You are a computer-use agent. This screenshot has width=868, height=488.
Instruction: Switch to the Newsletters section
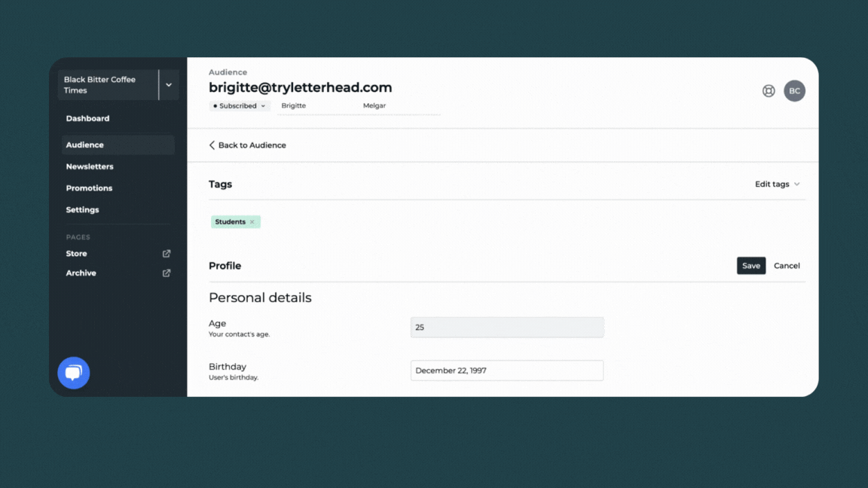(x=90, y=166)
